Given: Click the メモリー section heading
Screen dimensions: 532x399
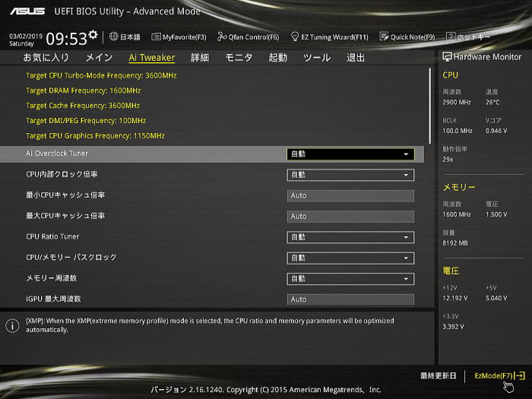Looking at the screenshot, I should [459, 187].
